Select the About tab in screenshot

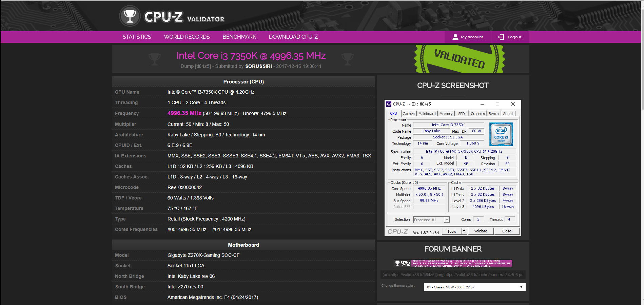pyautogui.click(x=508, y=114)
